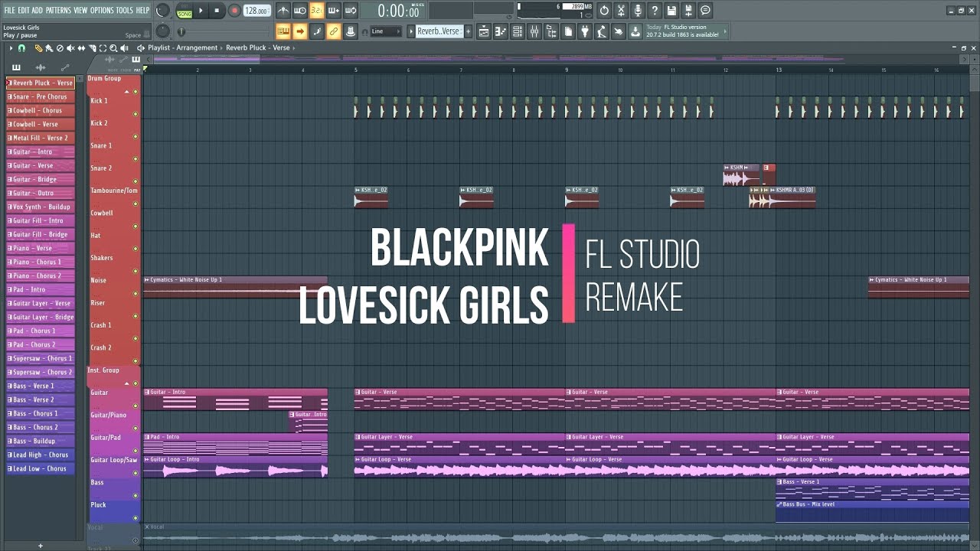Select Snare - Pre Chorus pattern
This screenshot has height=551, width=980.
tap(41, 97)
